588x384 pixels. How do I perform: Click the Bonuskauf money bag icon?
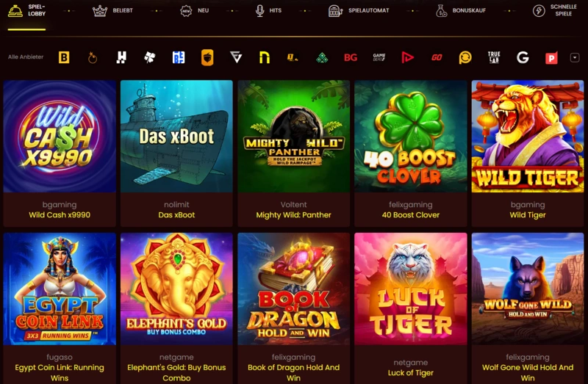(x=442, y=11)
